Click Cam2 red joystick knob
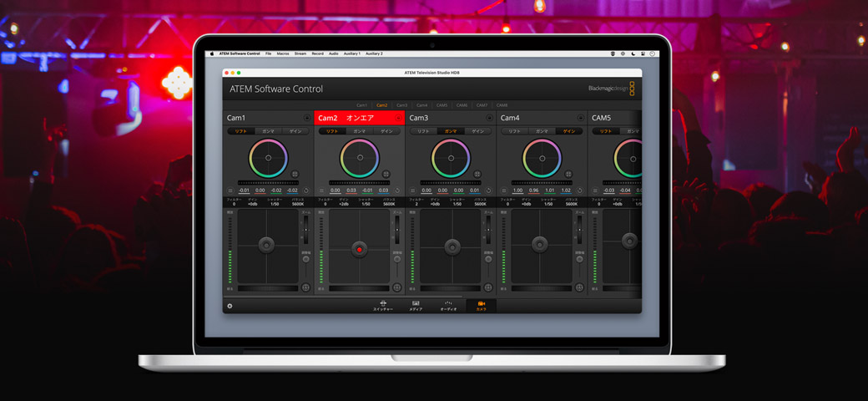The height and width of the screenshot is (401, 868). (359, 249)
